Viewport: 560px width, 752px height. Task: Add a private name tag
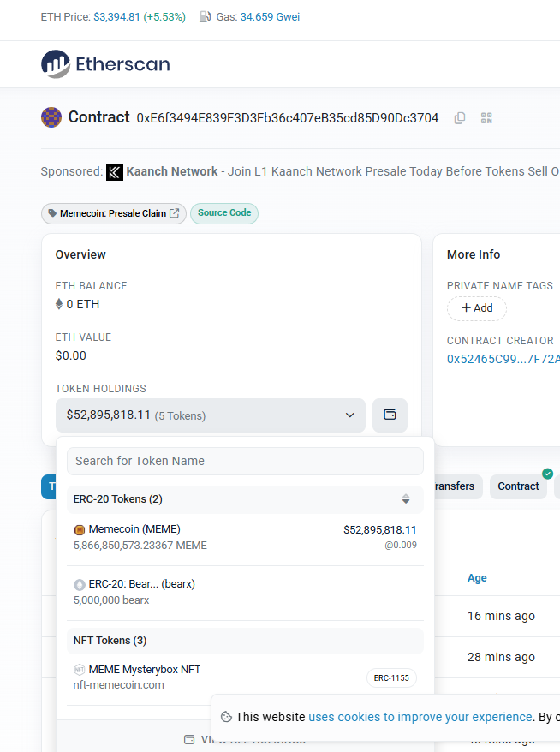477,307
